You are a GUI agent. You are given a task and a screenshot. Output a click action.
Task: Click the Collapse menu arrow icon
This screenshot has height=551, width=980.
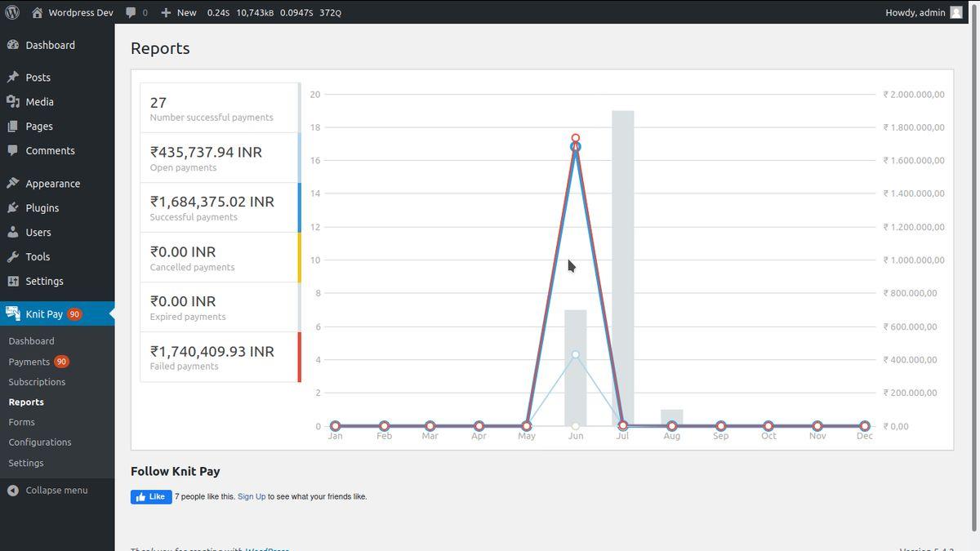(x=12, y=491)
